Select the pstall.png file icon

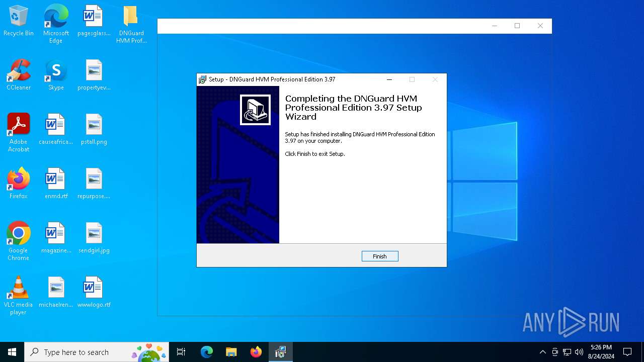(x=94, y=130)
